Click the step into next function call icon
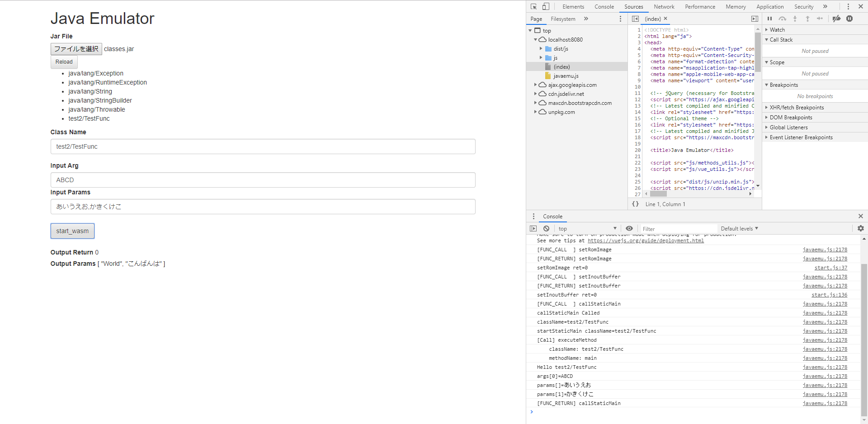 (795, 19)
